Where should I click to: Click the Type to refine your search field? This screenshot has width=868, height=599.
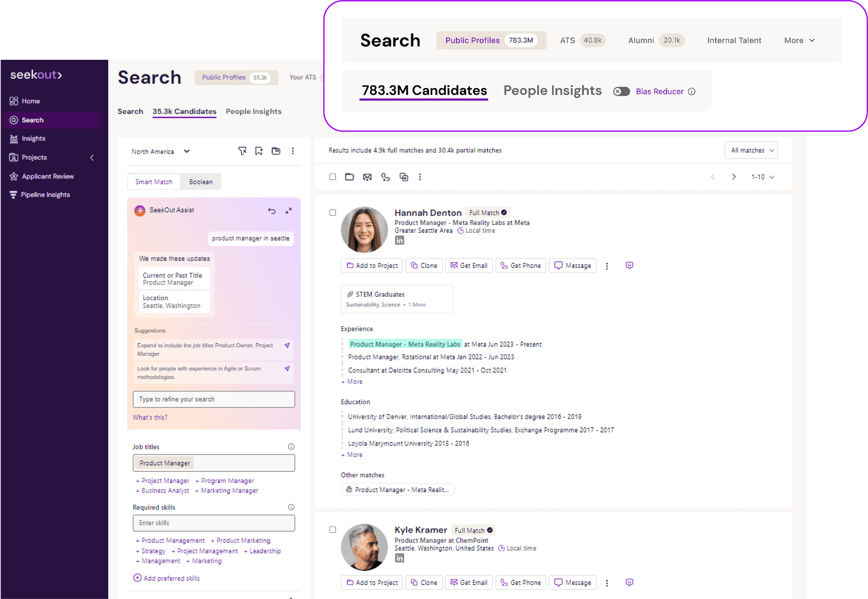(214, 399)
